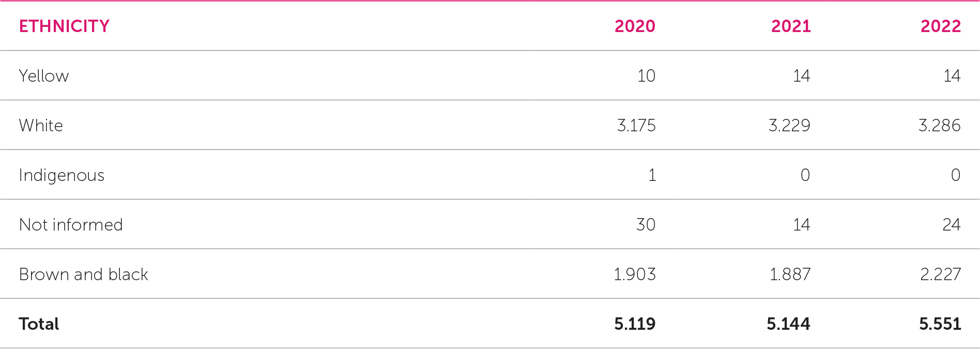Image resolution: width=980 pixels, height=352 pixels.
Task: Select the 2022 column header
Action: [940, 26]
